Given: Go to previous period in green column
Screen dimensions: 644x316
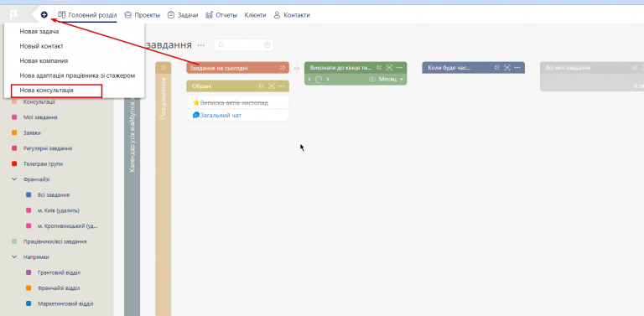Looking at the screenshot, I should (309, 79).
